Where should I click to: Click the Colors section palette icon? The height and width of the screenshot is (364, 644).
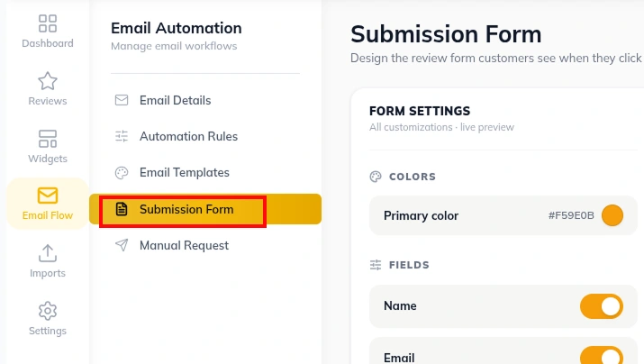[x=376, y=177]
